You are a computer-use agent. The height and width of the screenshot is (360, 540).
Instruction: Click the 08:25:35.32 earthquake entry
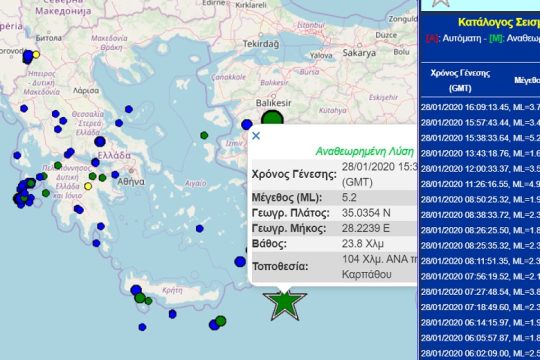(x=480, y=245)
